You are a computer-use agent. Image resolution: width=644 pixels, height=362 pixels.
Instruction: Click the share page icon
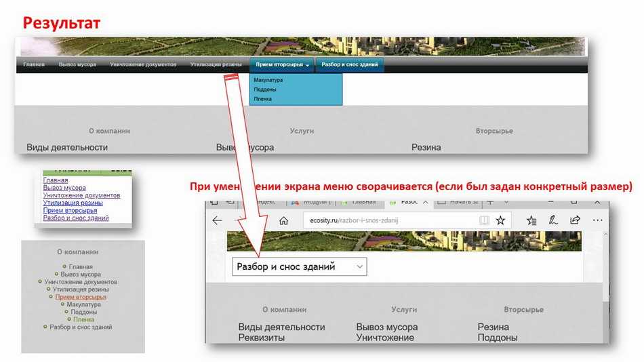pos(575,220)
